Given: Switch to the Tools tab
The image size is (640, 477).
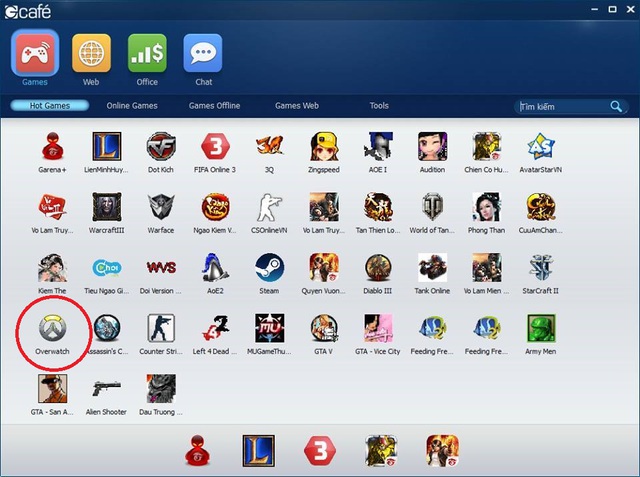Looking at the screenshot, I should [x=379, y=106].
